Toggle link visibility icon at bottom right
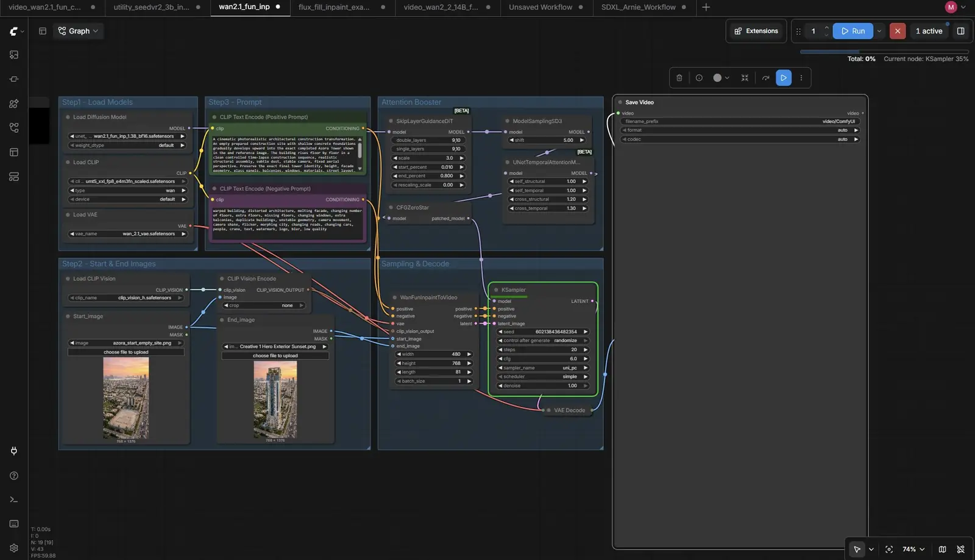Image resolution: width=975 pixels, height=560 pixels. tap(961, 549)
